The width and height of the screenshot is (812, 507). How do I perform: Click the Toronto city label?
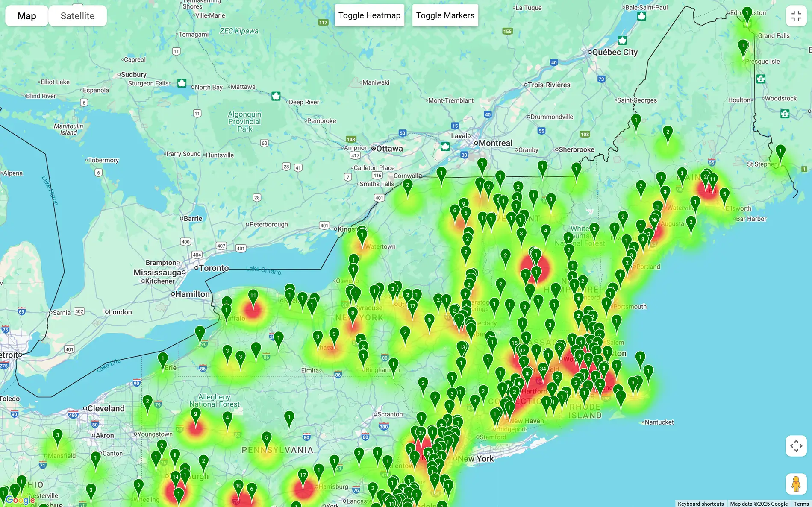point(214,268)
